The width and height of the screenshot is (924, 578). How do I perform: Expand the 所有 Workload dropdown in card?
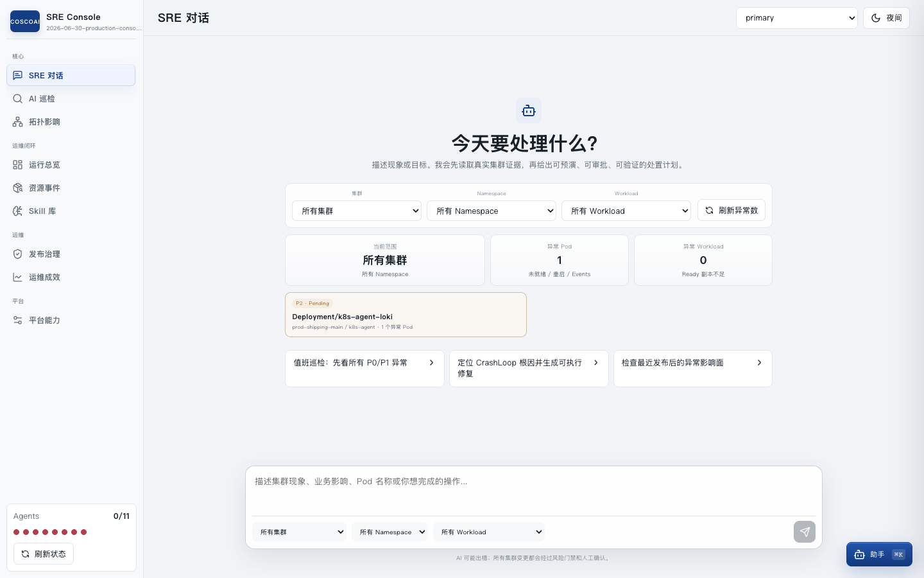626,211
